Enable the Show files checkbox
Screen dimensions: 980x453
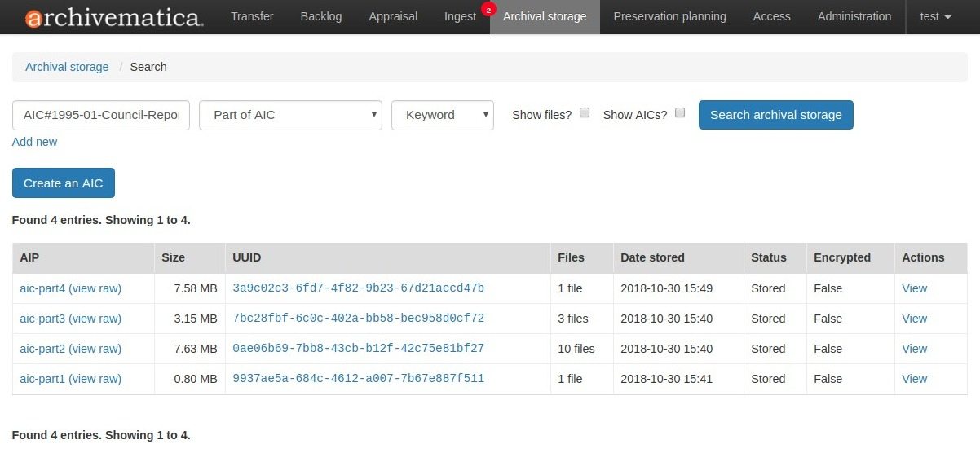click(585, 113)
